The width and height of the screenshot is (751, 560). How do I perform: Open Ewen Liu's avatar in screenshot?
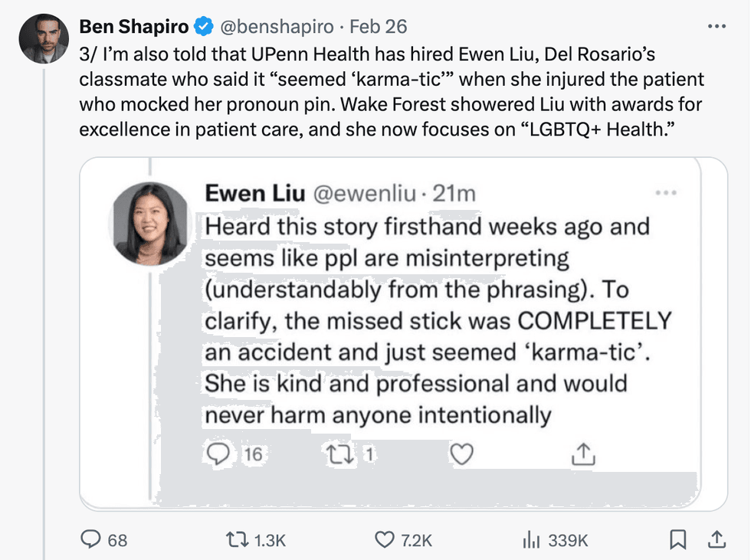coord(150,224)
